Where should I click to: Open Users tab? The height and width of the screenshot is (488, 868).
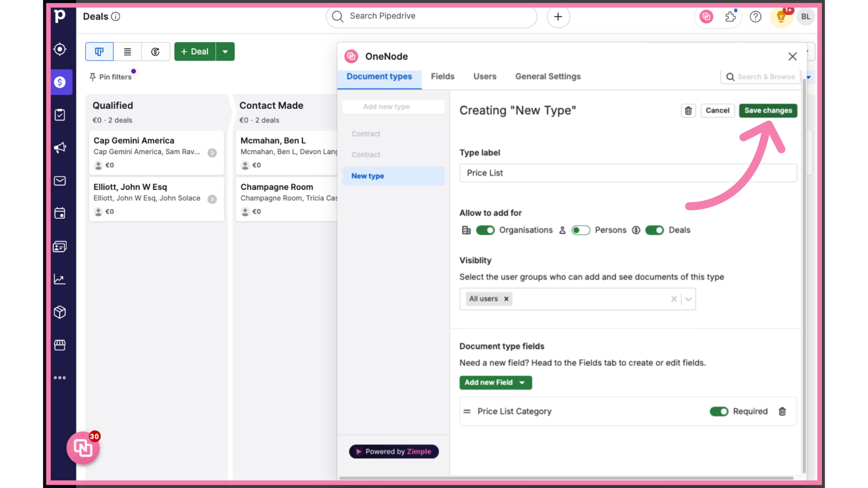click(485, 76)
